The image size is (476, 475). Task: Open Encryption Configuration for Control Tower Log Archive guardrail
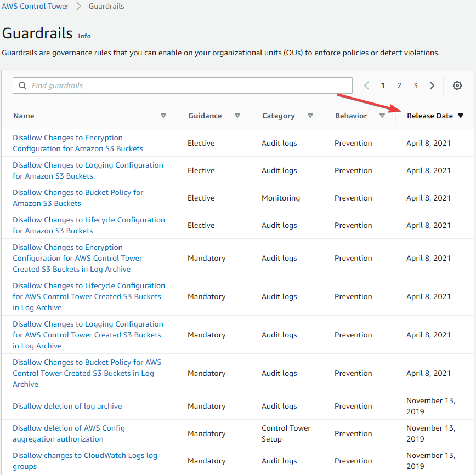point(77,258)
